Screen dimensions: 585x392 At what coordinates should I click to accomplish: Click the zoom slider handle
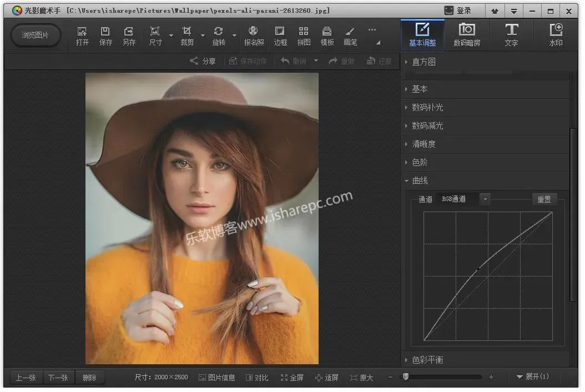406,377
